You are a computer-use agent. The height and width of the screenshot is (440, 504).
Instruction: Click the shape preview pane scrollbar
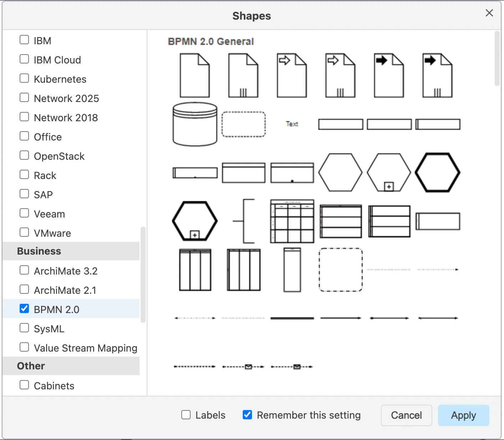tap(497, 58)
